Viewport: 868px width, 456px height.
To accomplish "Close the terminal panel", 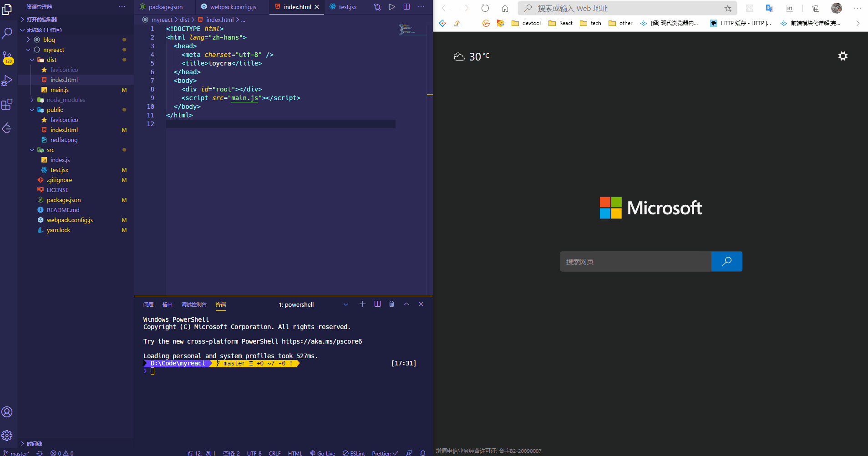I will pyautogui.click(x=421, y=304).
